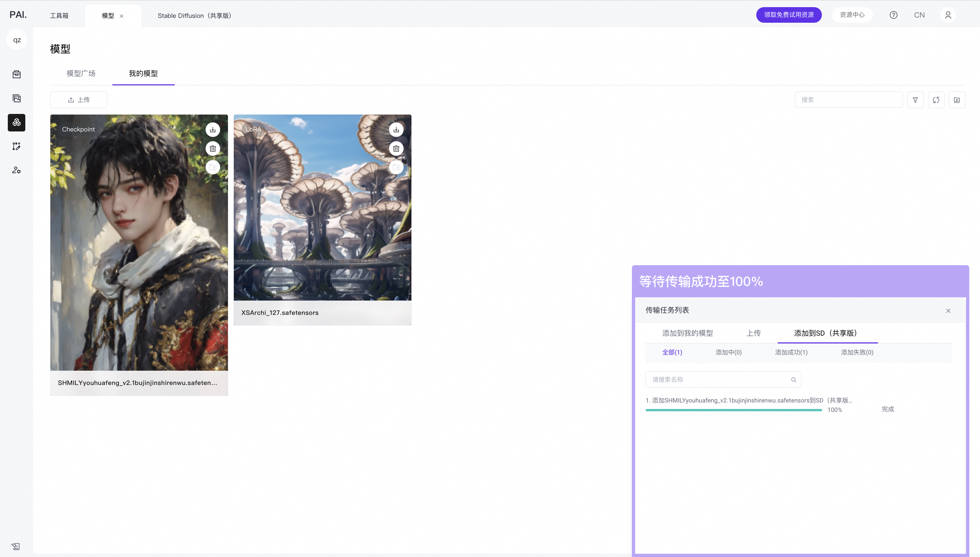
Task: Filter tasks by 添加失败(0)
Action: (857, 352)
